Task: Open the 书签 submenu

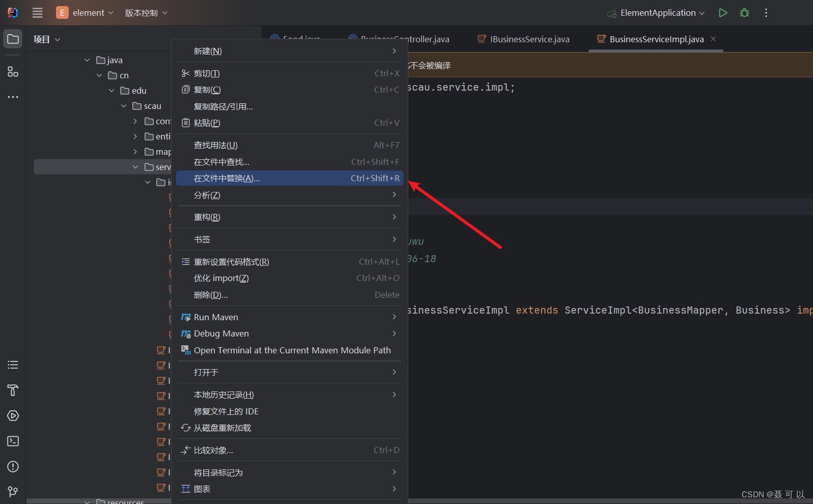Action: coord(289,239)
